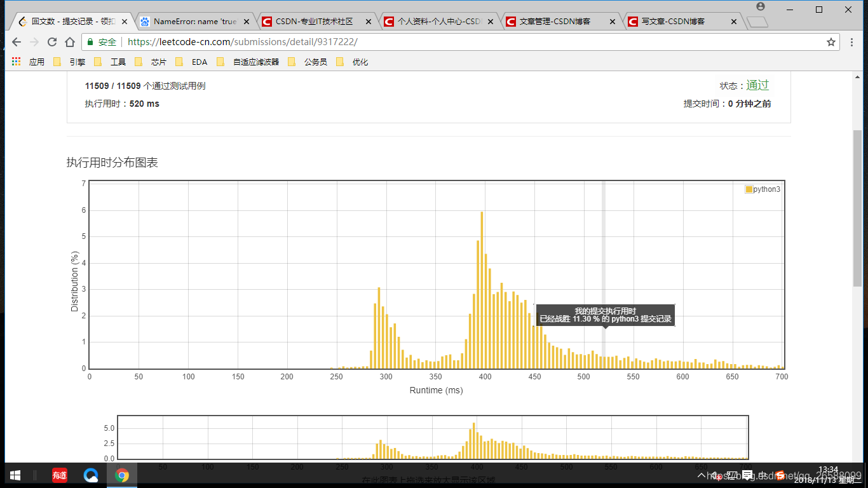Open the 自适应滤波器 bookmark folder
The image size is (868, 488).
[x=248, y=62]
